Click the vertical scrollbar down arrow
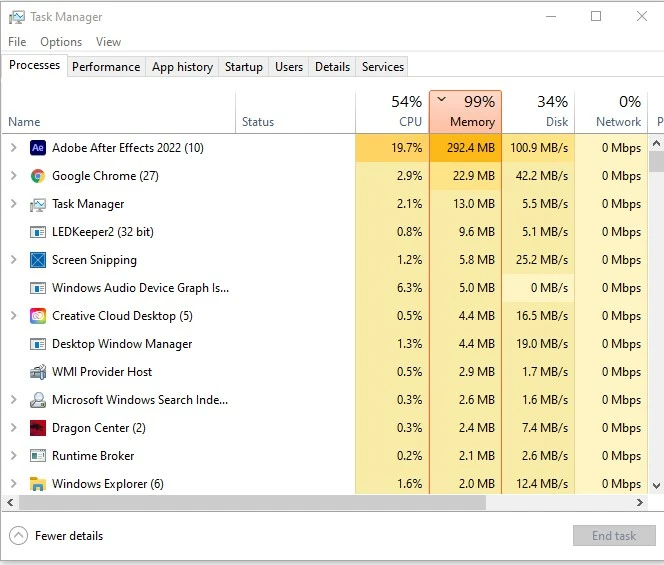 [656, 486]
